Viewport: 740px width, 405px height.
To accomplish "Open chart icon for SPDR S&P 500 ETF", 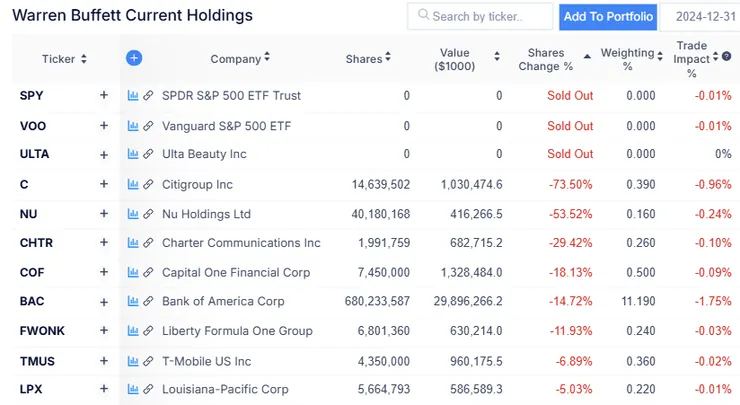I will 133,96.
